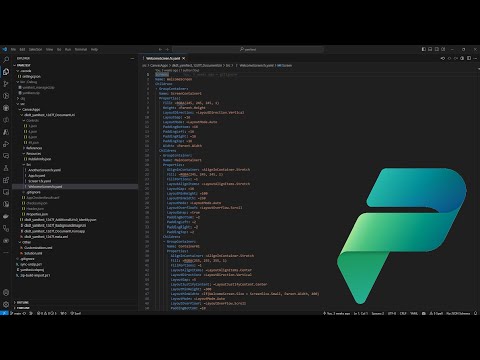Open AnotherScreen.fx.yaml in Explorer
Viewport: 480px width, 360px height.
pyautogui.click(x=44, y=170)
